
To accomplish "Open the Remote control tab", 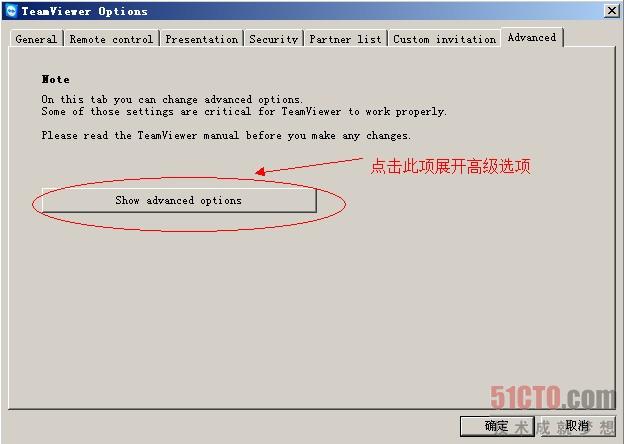I will 111,39.
